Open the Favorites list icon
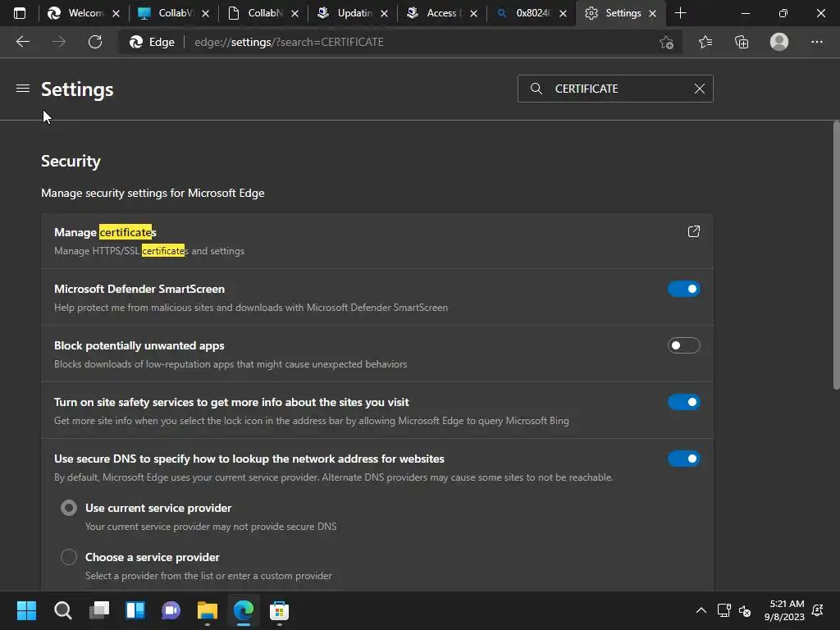Viewport: 840px width, 630px height. tap(705, 42)
